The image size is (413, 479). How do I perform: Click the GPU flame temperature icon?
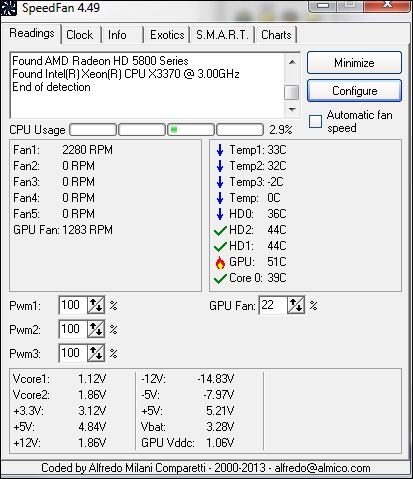click(220, 262)
